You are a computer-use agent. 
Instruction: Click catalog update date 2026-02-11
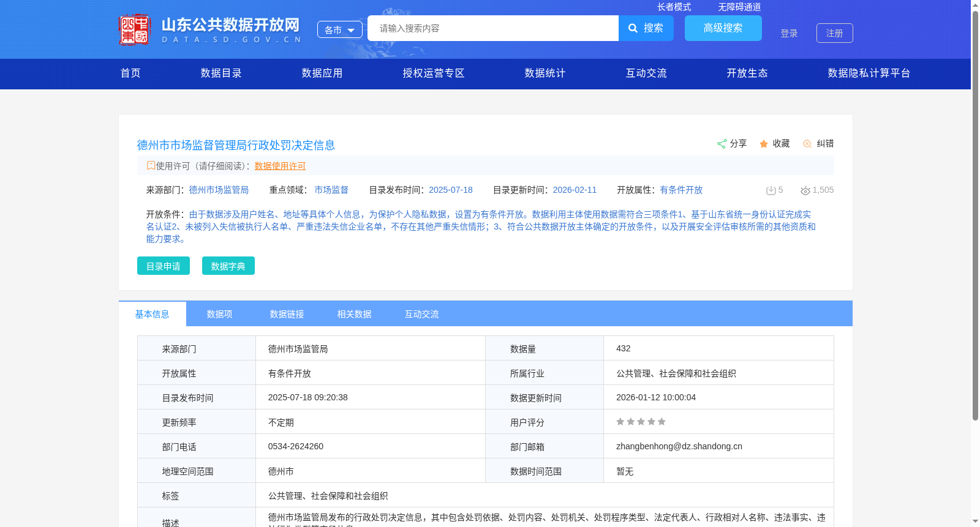pos(575,190)
